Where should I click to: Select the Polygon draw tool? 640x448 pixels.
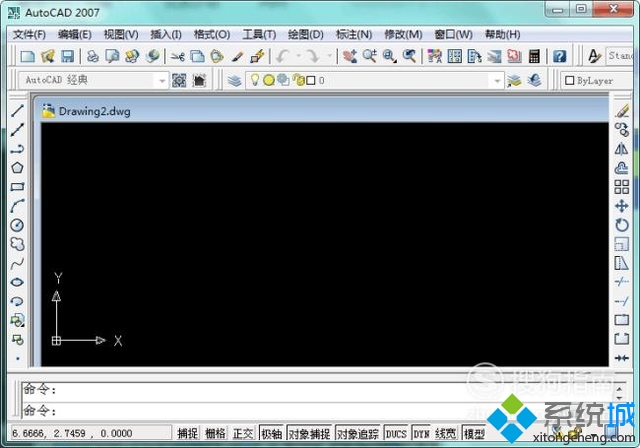pos(17,168)
